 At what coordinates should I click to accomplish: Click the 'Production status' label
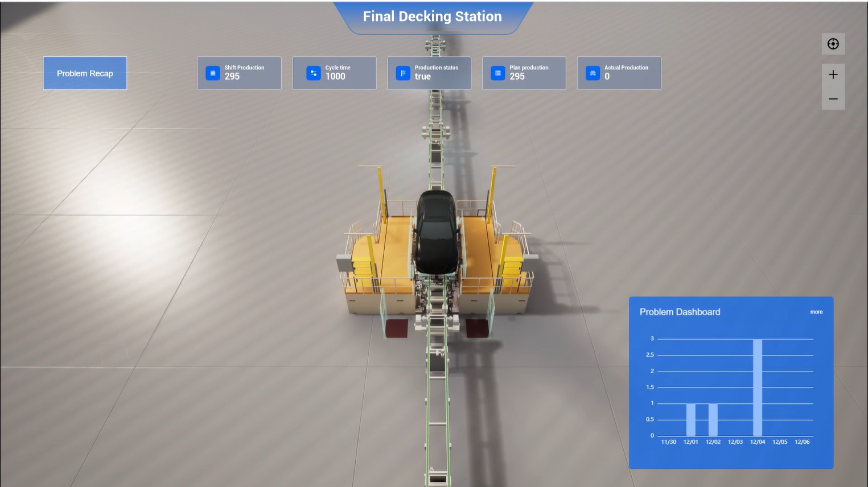436,68
